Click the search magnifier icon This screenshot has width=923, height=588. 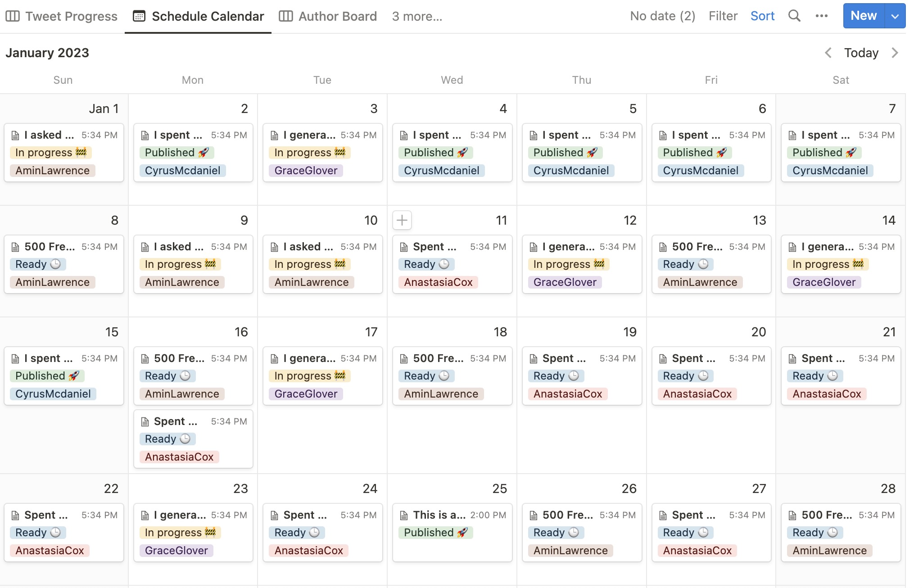[794, 16]
